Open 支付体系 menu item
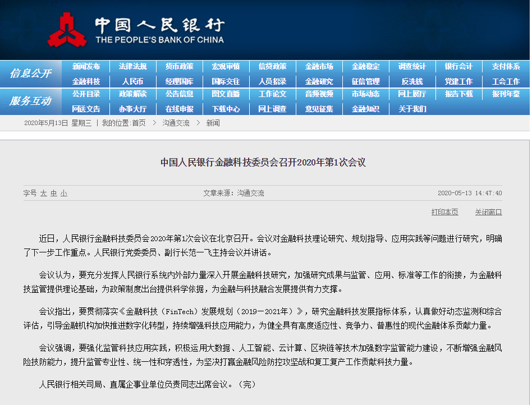The height and width of the screenshot is (405, 532). 506,67
